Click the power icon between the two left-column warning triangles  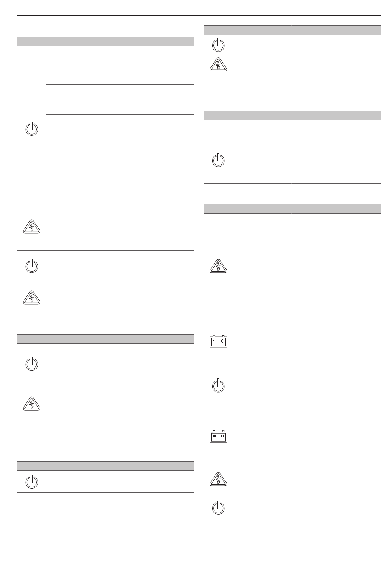coord(32,266)
